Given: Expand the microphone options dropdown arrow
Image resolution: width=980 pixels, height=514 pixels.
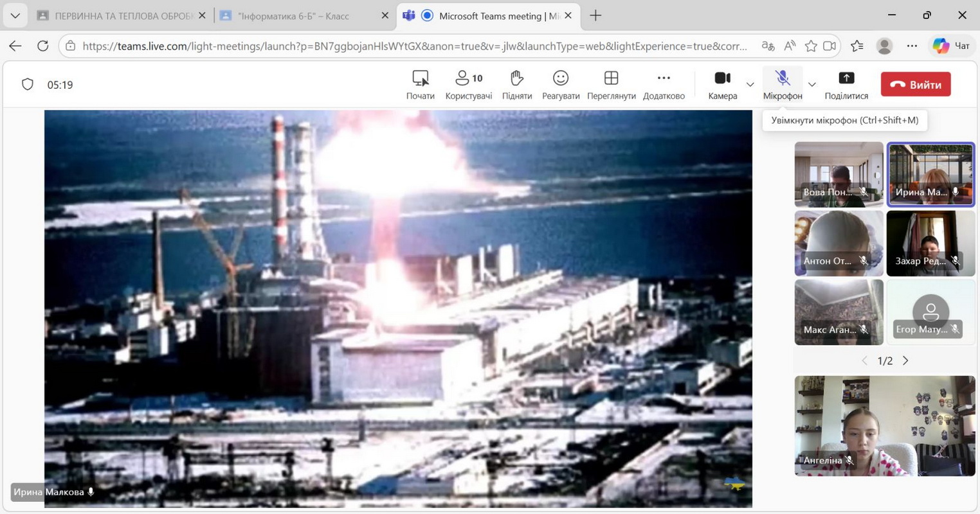Looking at the screenshot, I should [812, 84].
